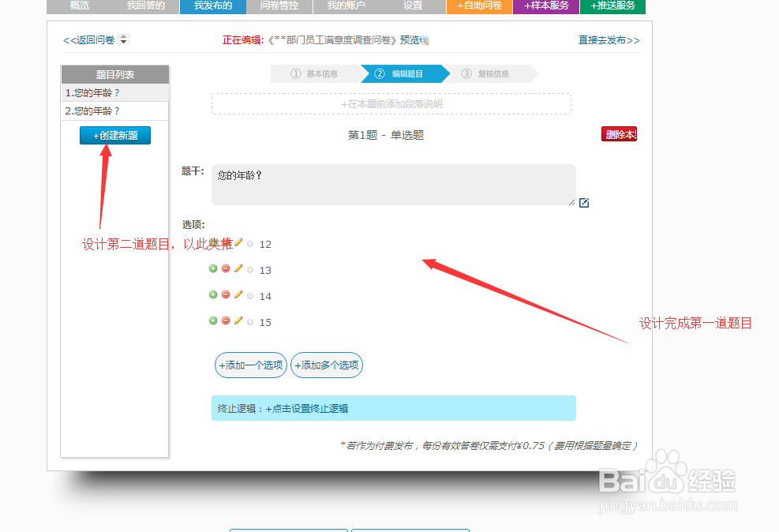This screenshot has height=532, width=779.
Task: Click the red remove icon beside option 13
Action: pyautogui.click(x=226, y=268)
